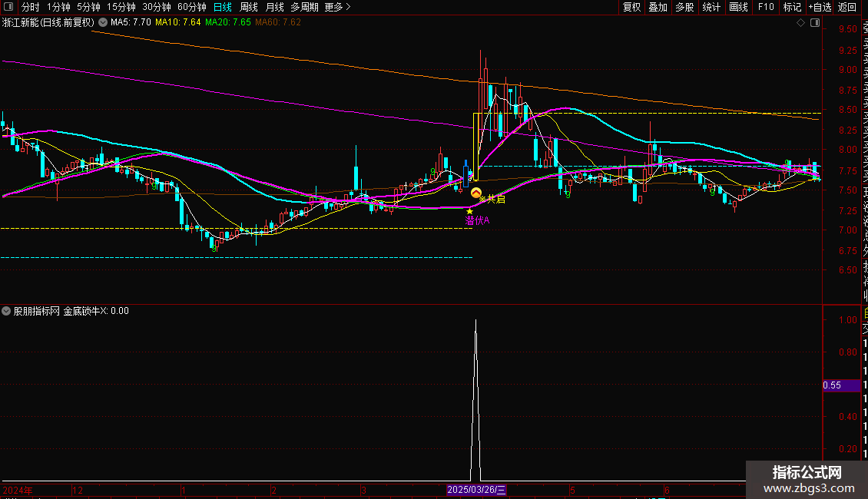Expand the 更多 periods menu

[337, 7]
